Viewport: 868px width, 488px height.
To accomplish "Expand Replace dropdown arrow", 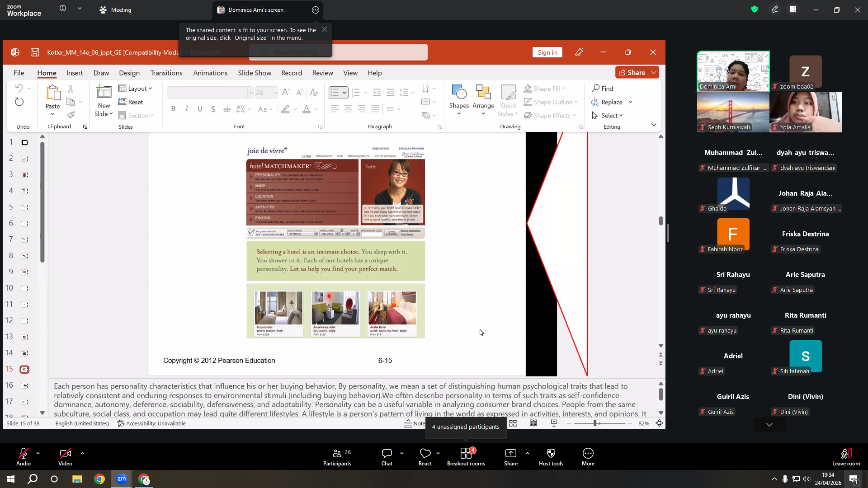I will point(630,102).
